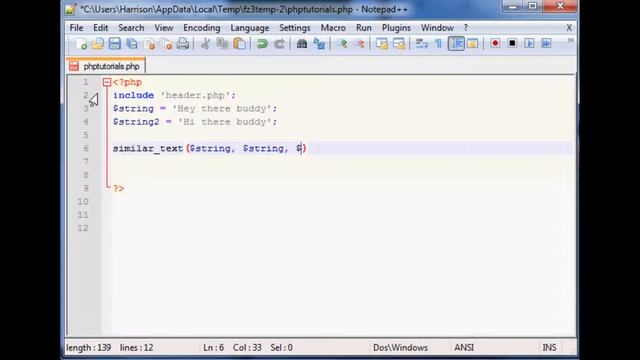Image resolution: width=640 pixels, height=360 pixels.
Task: Click the Dos\Windows status bar entry
Action: (x=400, y=347)
